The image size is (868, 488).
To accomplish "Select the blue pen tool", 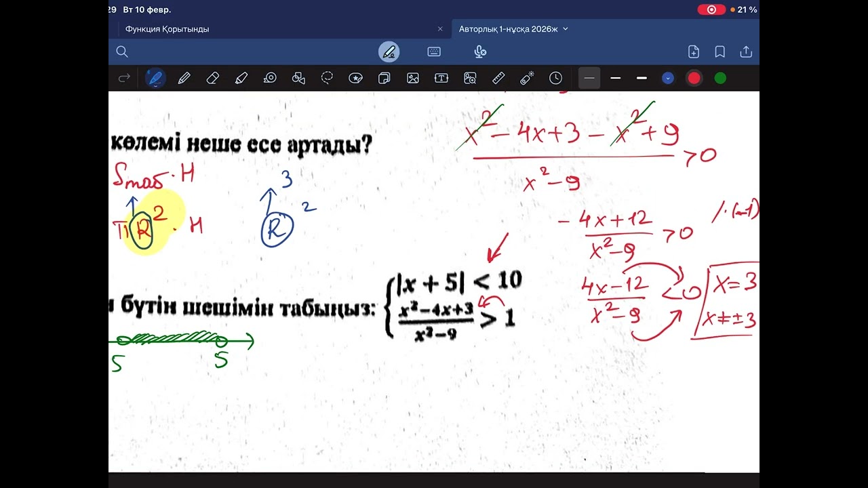I will point(155,78).
